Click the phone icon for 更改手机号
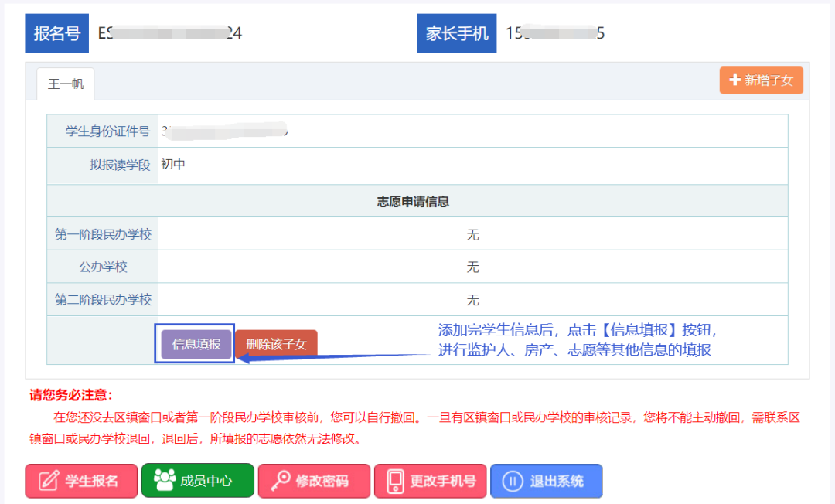835x504 pixels. point(396,481)
